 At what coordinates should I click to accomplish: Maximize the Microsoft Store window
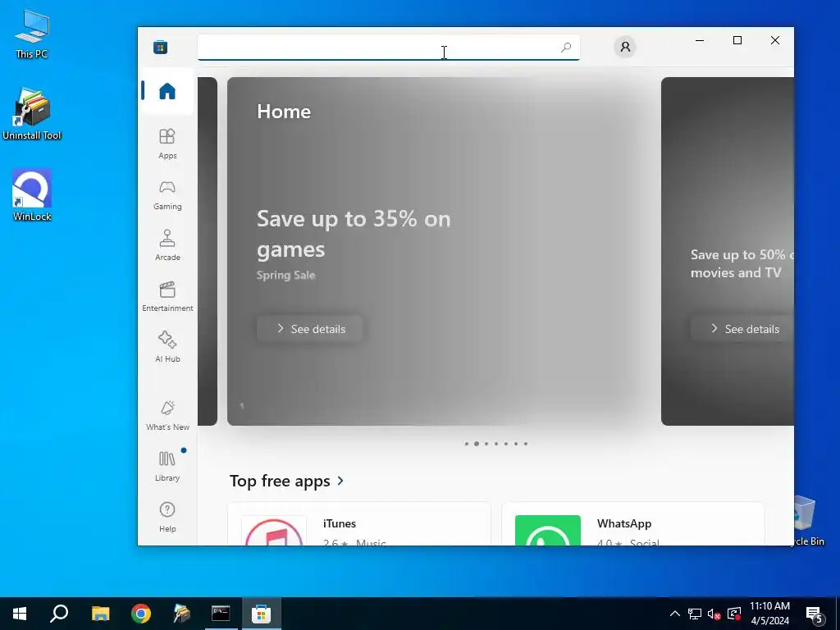pyautogui.click(x=737, y=40)
